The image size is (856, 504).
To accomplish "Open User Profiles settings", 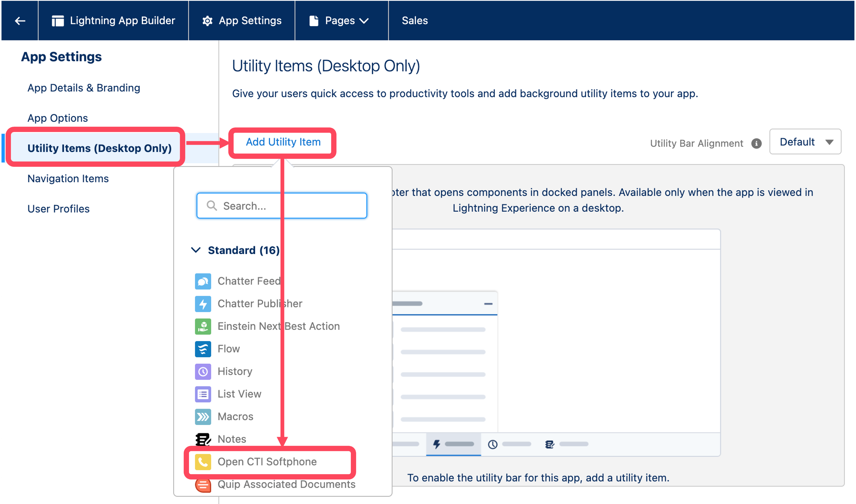I will pos(58,209).
